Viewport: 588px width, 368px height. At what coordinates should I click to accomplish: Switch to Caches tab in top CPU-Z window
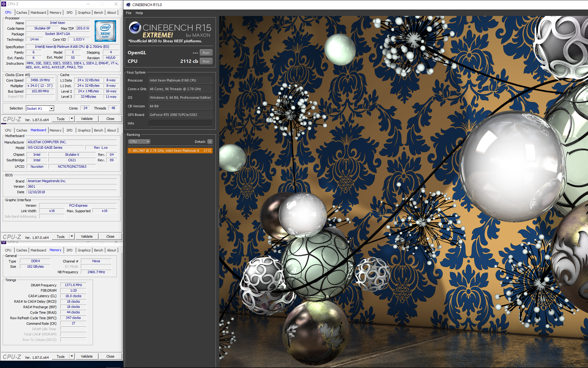pyautogui.click(x=22, y=13)
